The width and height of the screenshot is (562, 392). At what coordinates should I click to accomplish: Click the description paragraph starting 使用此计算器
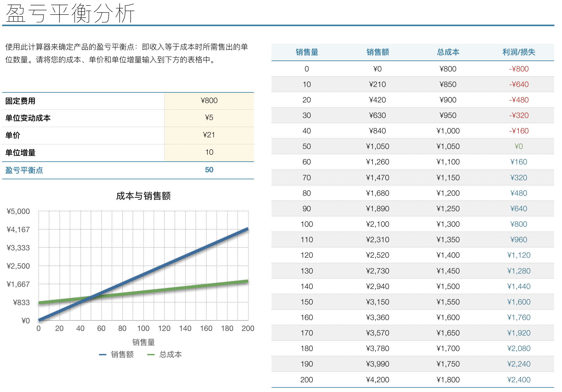pyautogui.click(x=127, y=53)
